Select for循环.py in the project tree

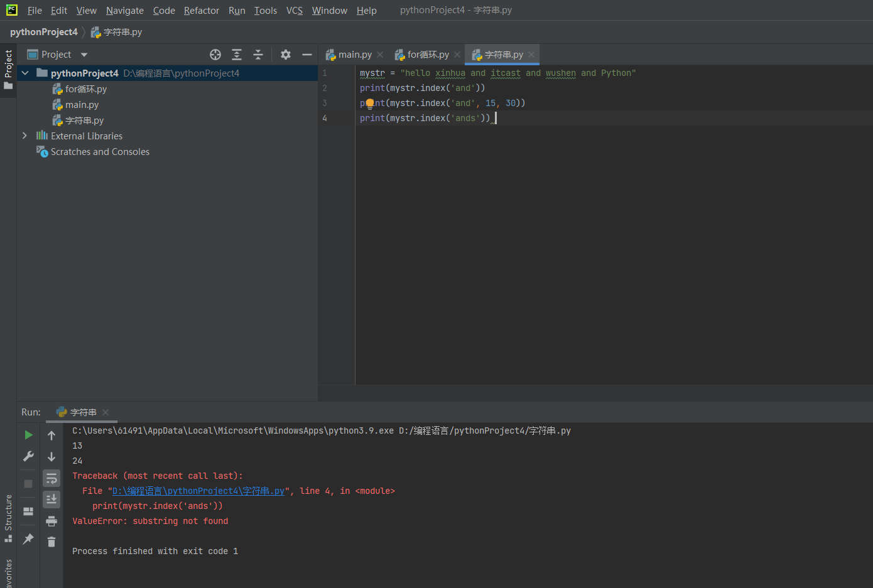tap(86, 89)
